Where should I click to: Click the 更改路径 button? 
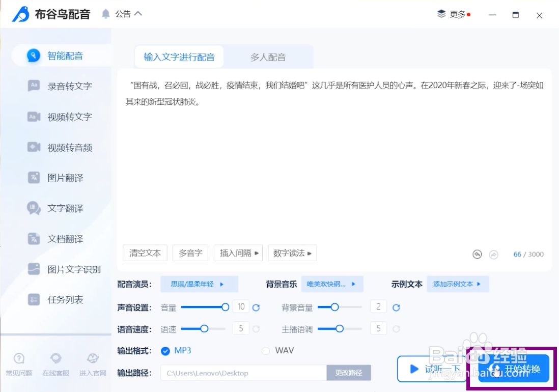coord(349,373)
